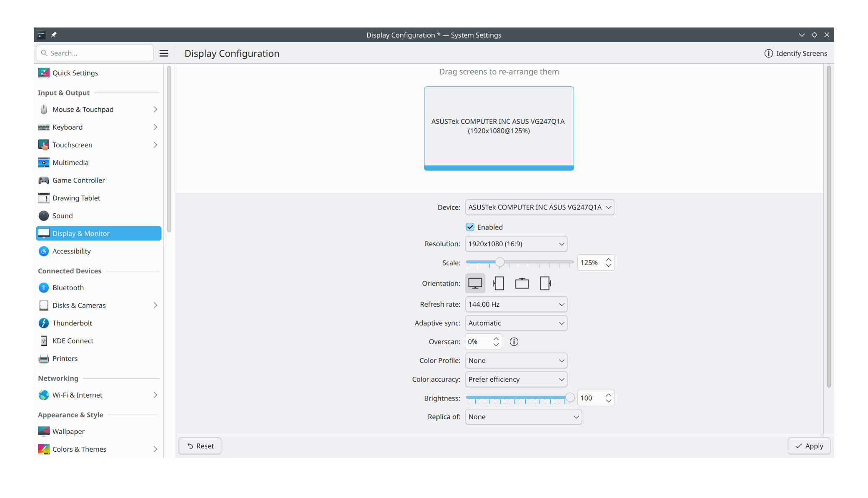Image resolution: width=868 pixels, height=498 pixels.
Task: Select landscape normal orientation icon
Action: click(x=475, y=283)
